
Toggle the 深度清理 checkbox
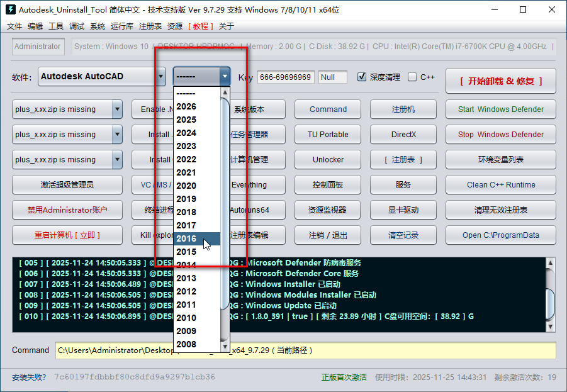362,77
